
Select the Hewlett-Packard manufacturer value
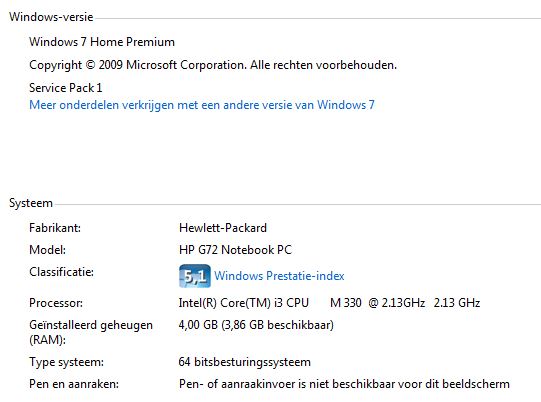[x=223, y=228]
